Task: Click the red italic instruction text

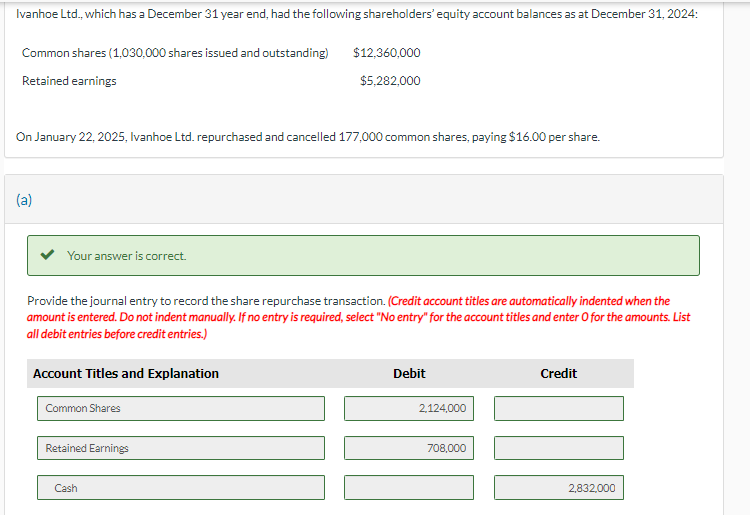Action: pyautogui.click(x=358, y=318)
